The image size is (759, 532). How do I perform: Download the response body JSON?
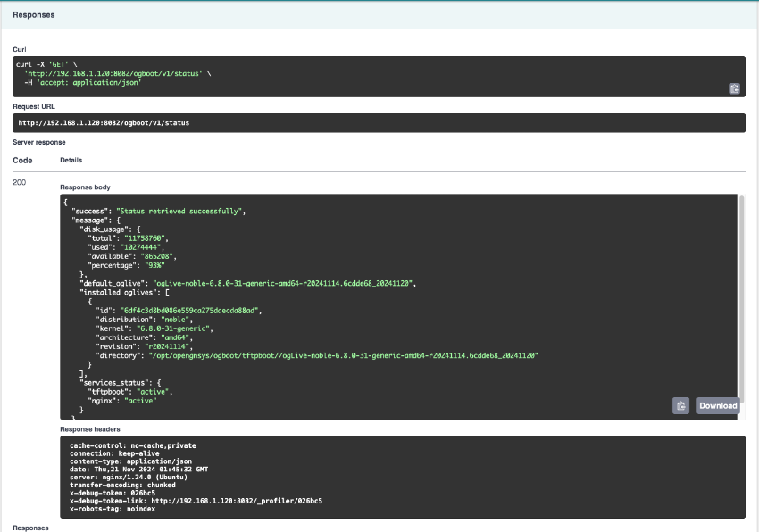click(718, 405)
